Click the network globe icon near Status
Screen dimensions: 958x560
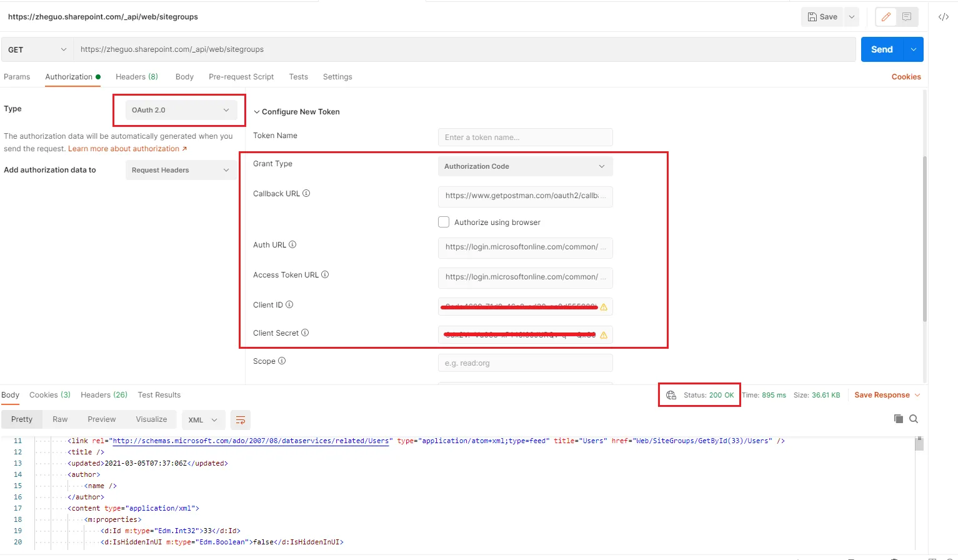click(671, 395)
